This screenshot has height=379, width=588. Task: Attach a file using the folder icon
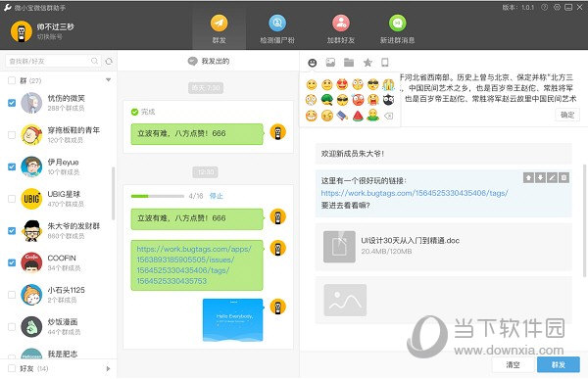pyautogui.click(x=349, y=63)
